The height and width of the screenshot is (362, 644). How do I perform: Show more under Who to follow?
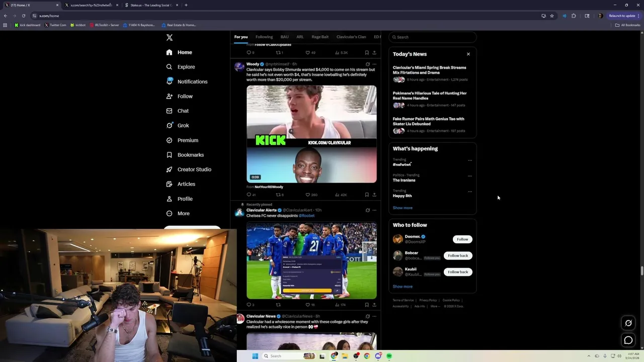click(x=403, y=287)
